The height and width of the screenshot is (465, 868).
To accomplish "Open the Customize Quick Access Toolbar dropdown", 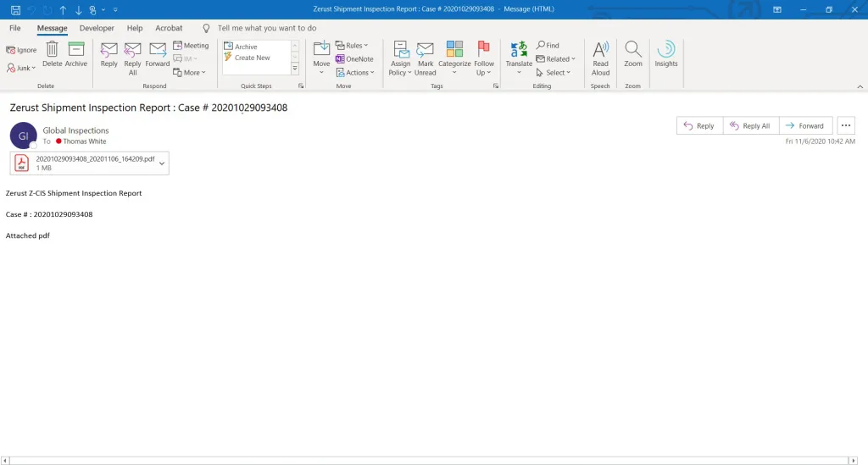I will tap(115, 9).
